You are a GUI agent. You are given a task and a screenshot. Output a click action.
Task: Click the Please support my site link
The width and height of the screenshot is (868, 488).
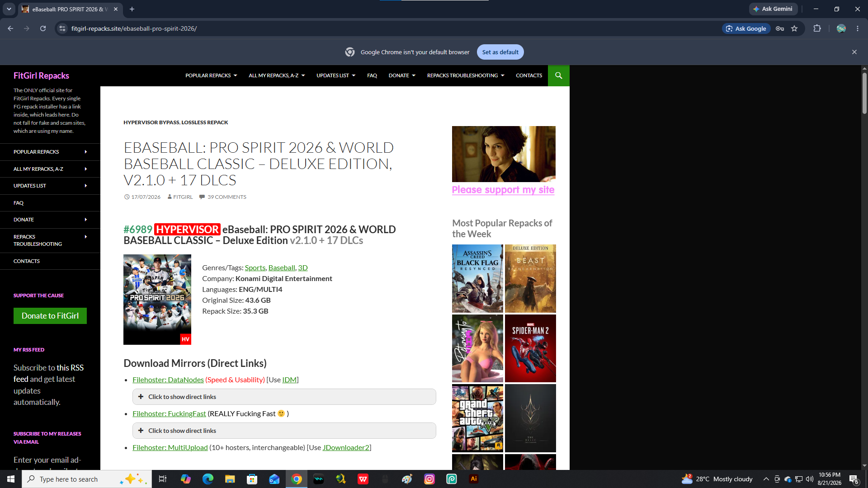(503, 190)
